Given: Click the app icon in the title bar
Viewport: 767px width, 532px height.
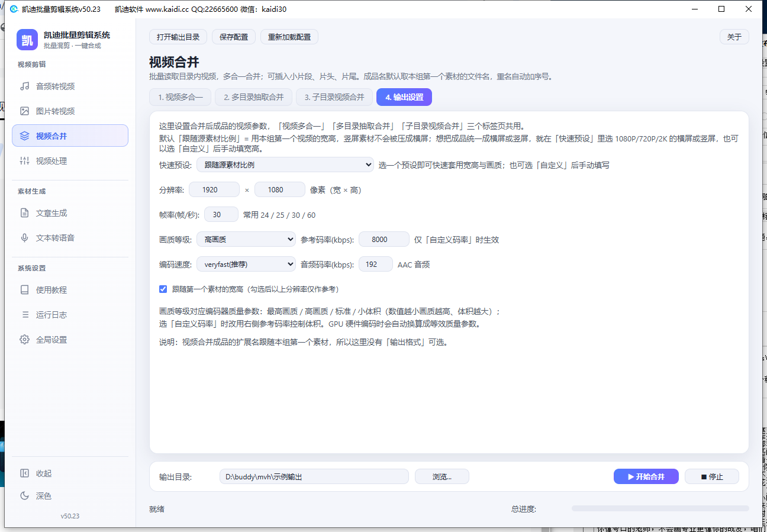Looking at the screenshot, I should click(x=14, y=9).
